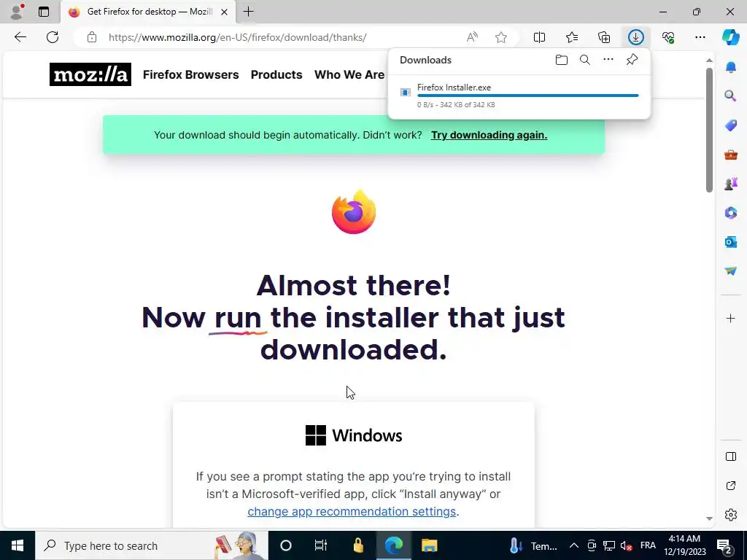Open sidebar Shopping tag icon
Viewport: 747px width, 560px height.
point(730,125)
